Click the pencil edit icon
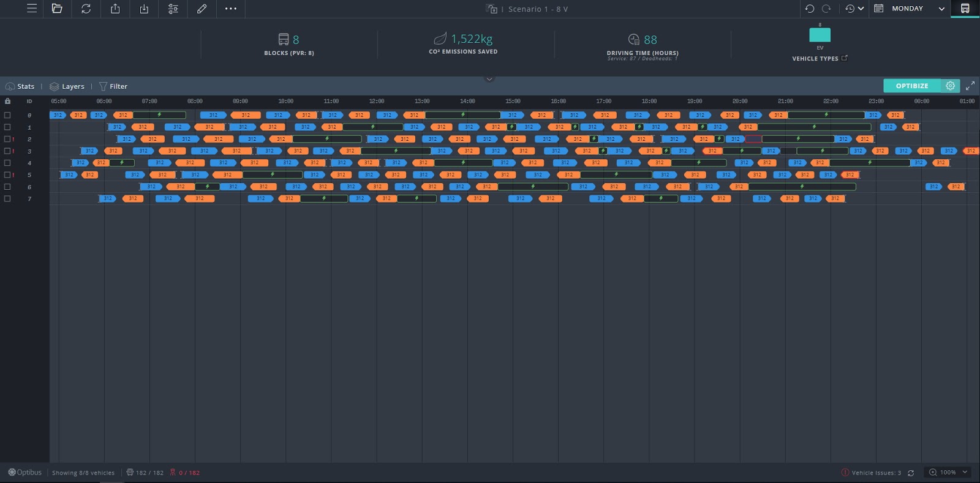The height and width of the screenshot is (483, 980). coord(202,9)
